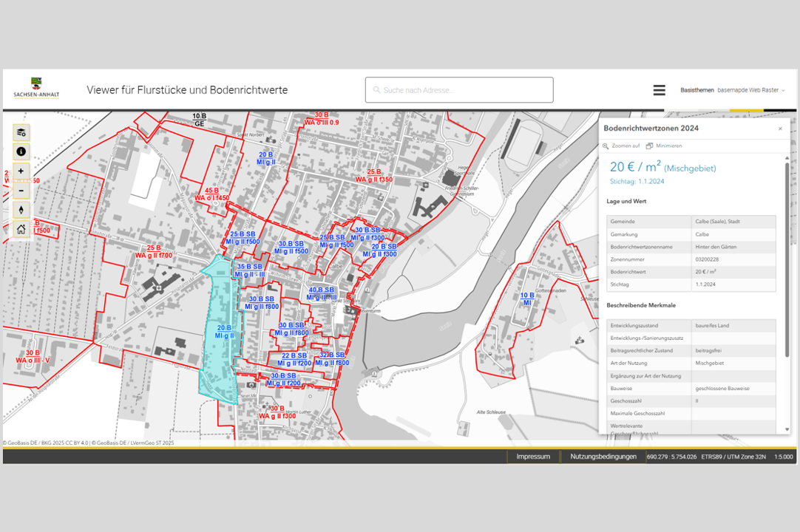Image resolution: width=800 pixels, height=532 pixels.
Task: Open the Impressum link
Action: (533, 457)
